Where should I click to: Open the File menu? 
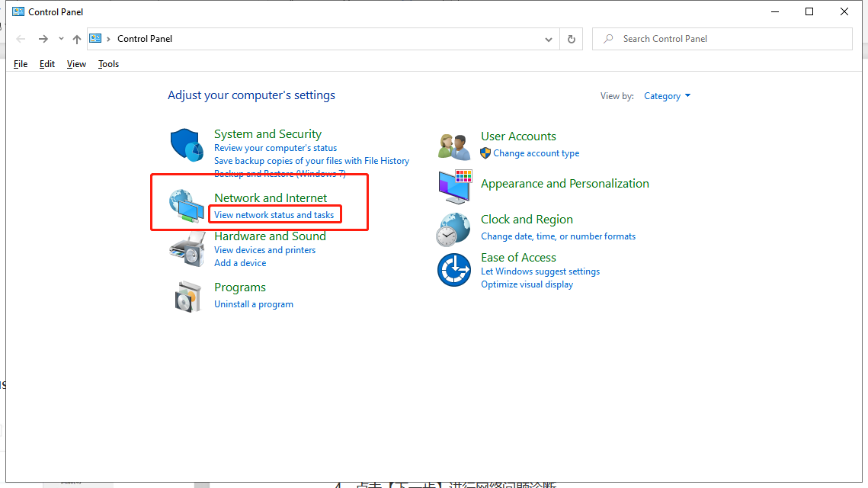pyautogui.click(x=21, y=64)
